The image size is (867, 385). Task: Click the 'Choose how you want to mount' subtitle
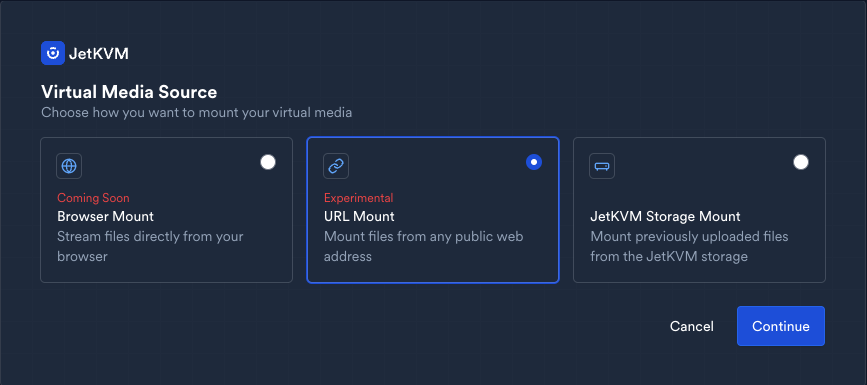[196, 113]
